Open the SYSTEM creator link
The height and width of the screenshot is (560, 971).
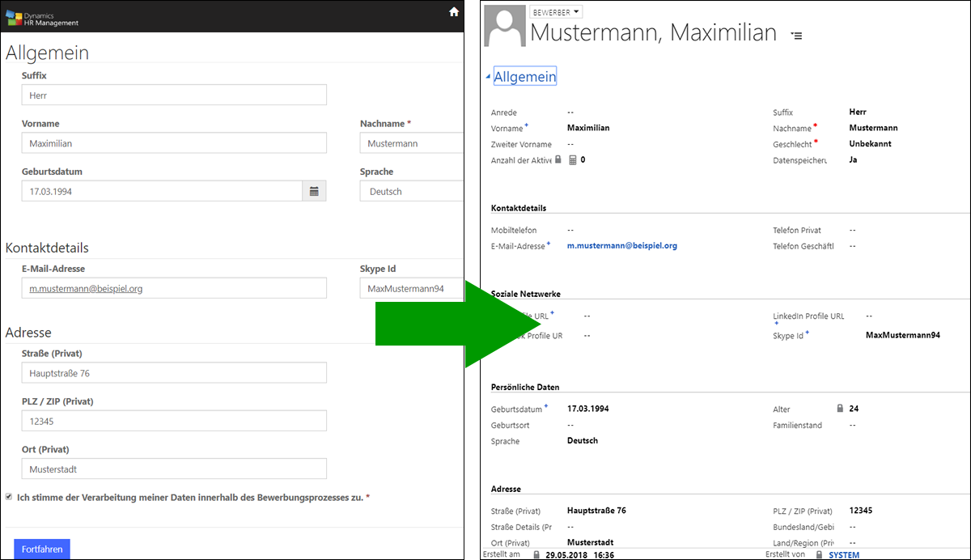click(844, 555)
